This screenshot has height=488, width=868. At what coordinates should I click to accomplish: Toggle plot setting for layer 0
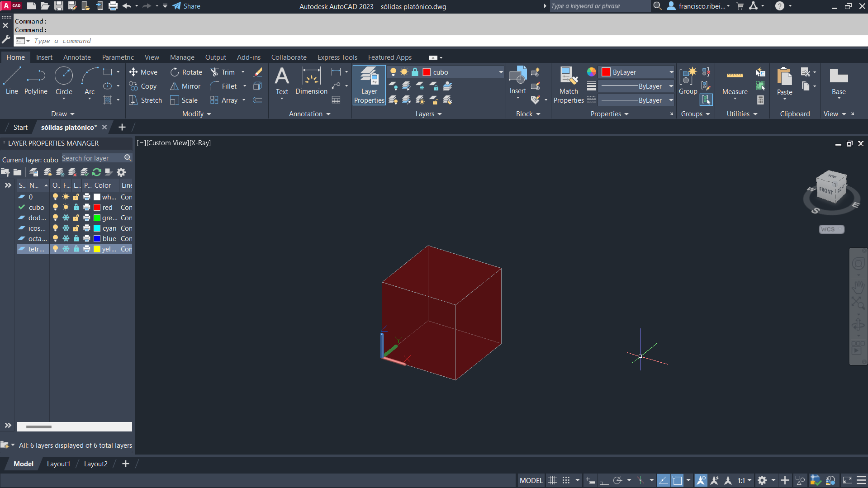[x=87, y=197]
